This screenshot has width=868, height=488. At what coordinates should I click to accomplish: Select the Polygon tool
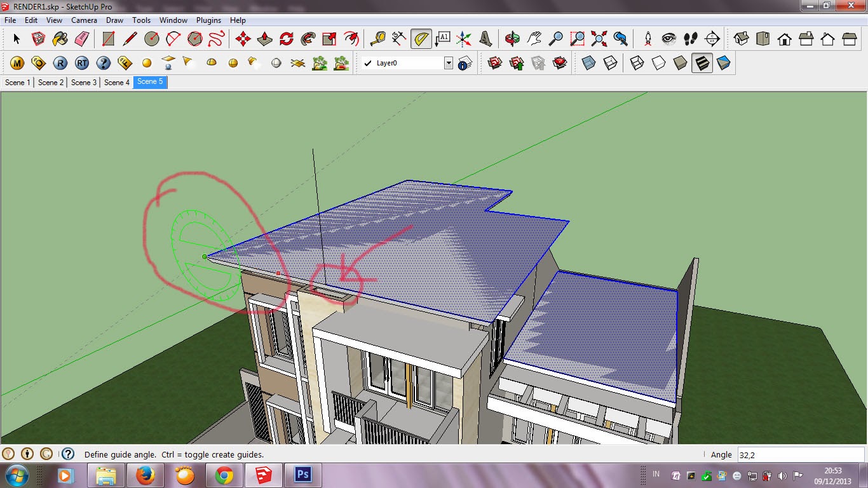pyautogui.click(x=194, y=39)
